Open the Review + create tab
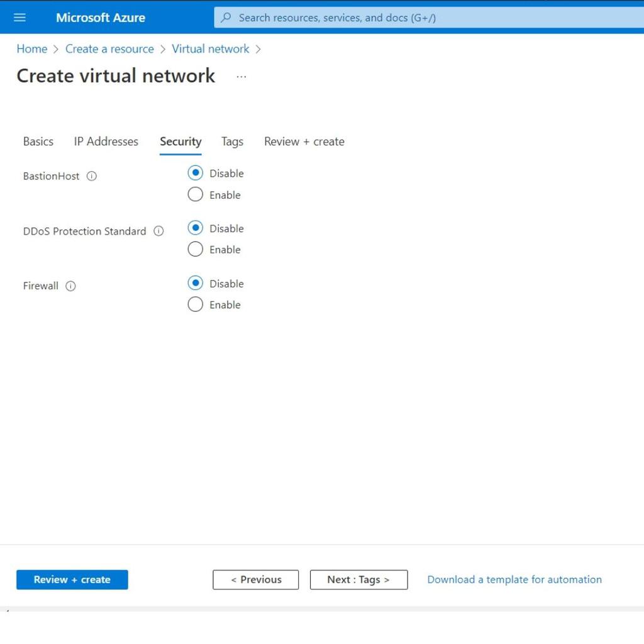Viewport: 644px width, 644px height. tap(304, 142)
